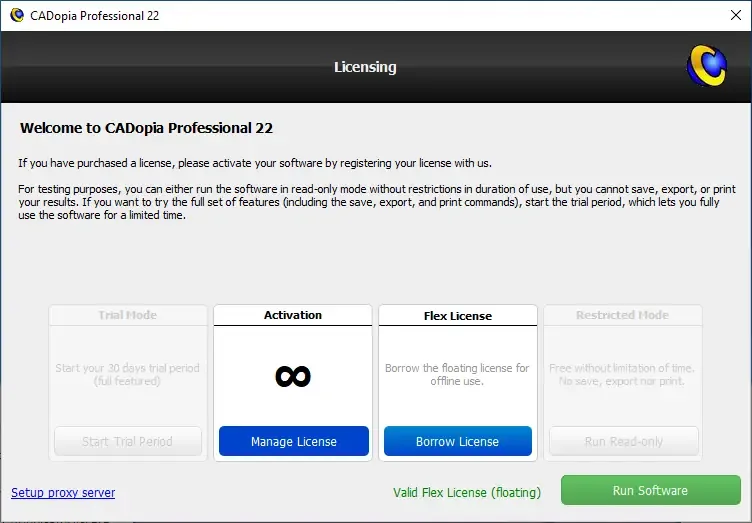This screenshot has height=523, width=752.
Task: Click the infinity symbol in the Activation card
Action: (x=293, y=376)
